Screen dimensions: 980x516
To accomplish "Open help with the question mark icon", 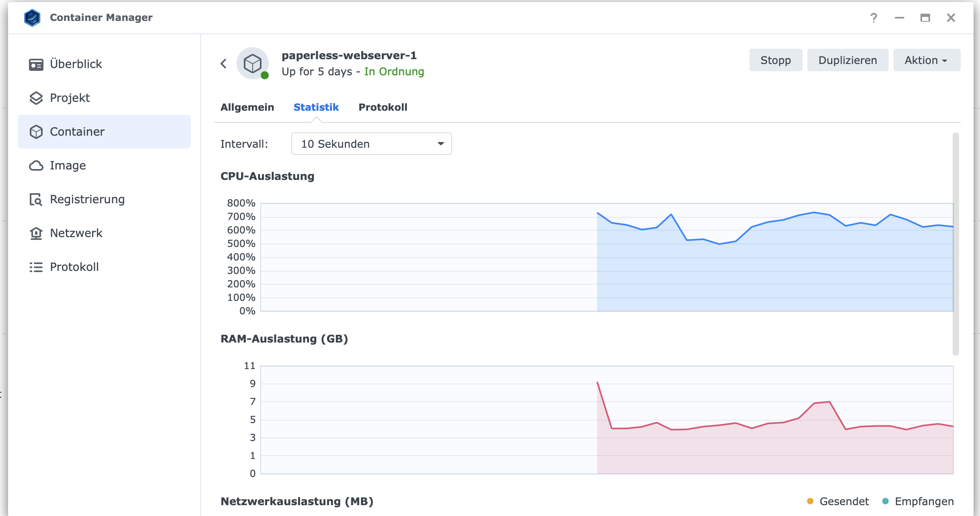I will (873, 18).
